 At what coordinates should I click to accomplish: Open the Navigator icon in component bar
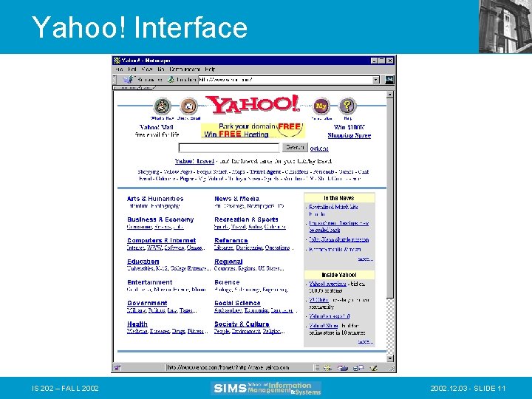(x=328, y=368)
